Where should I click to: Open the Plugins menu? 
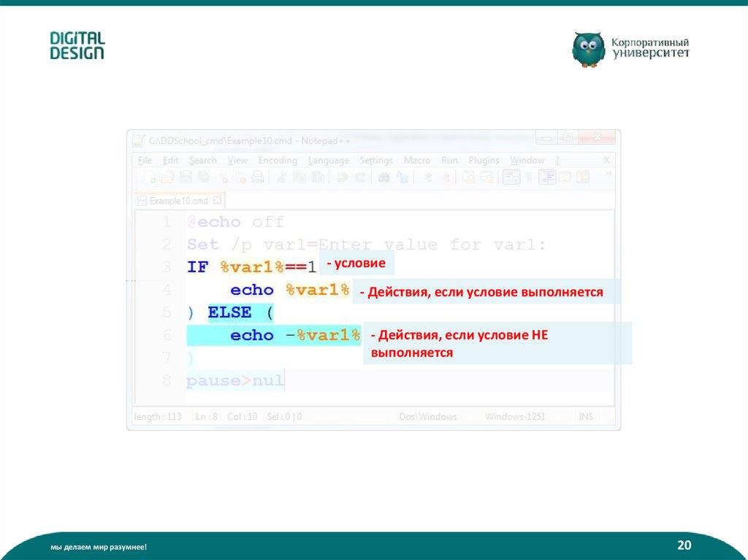coord(484,161)
